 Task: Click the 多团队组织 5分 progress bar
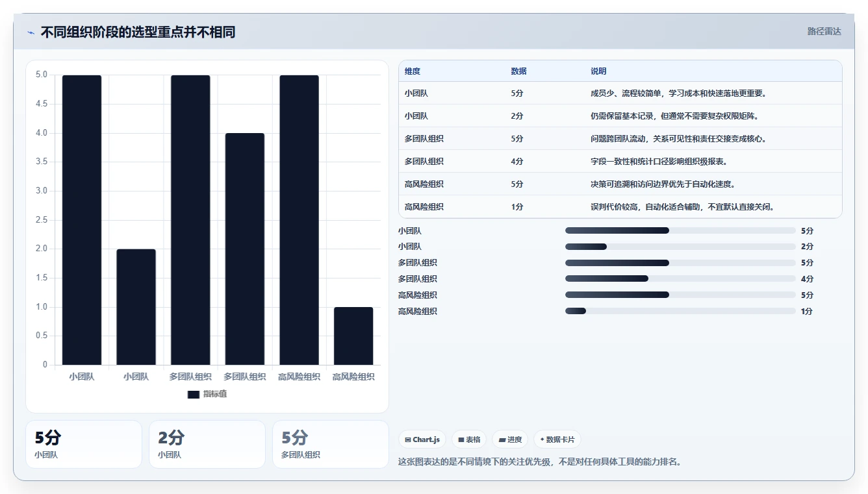[x=680, y=263]
